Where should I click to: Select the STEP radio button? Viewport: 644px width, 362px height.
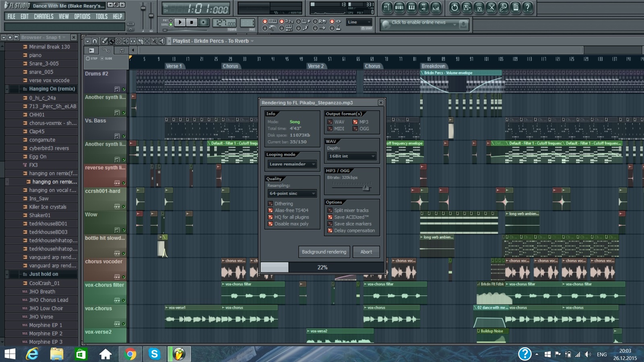(x=88, y=58)
